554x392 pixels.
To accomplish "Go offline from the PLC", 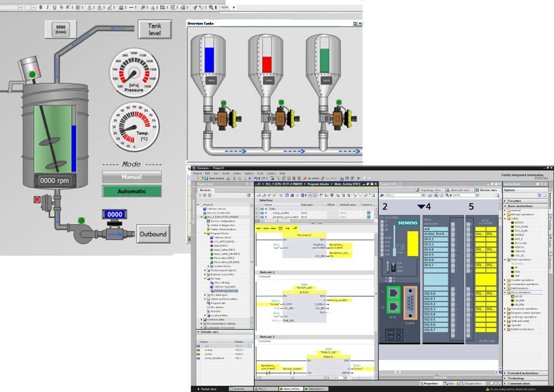I will [x=328, y=178].
